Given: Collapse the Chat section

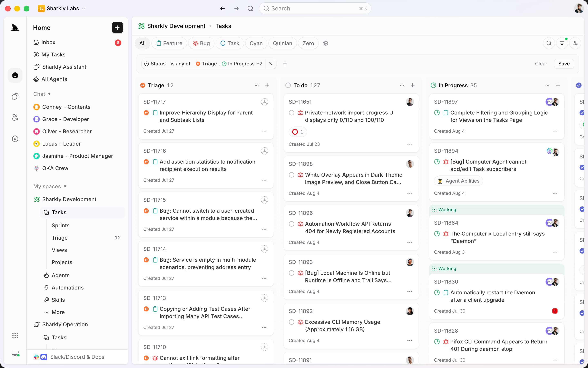Looking at the screenshot, I should (x=42, y=94).
